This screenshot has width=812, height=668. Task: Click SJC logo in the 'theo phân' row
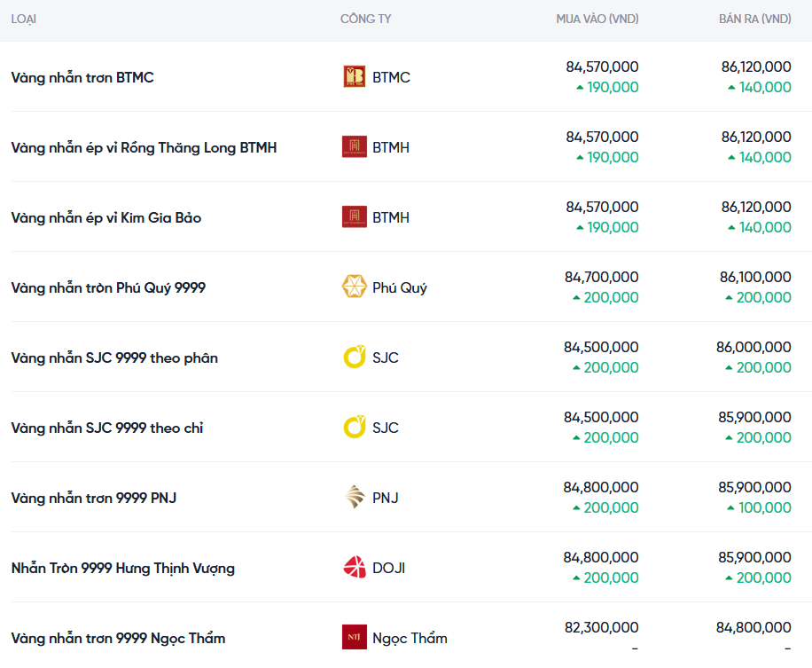pos(354,358)
